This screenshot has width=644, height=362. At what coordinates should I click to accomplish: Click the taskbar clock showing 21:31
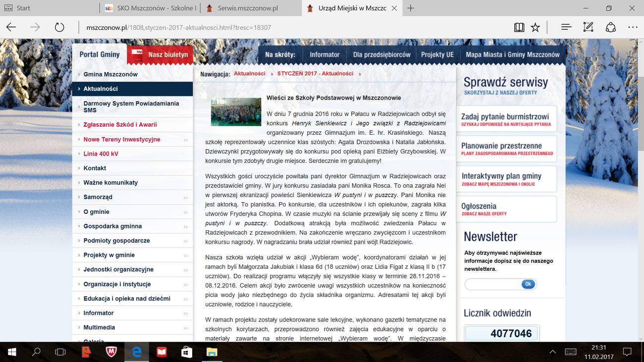(598, 352)
